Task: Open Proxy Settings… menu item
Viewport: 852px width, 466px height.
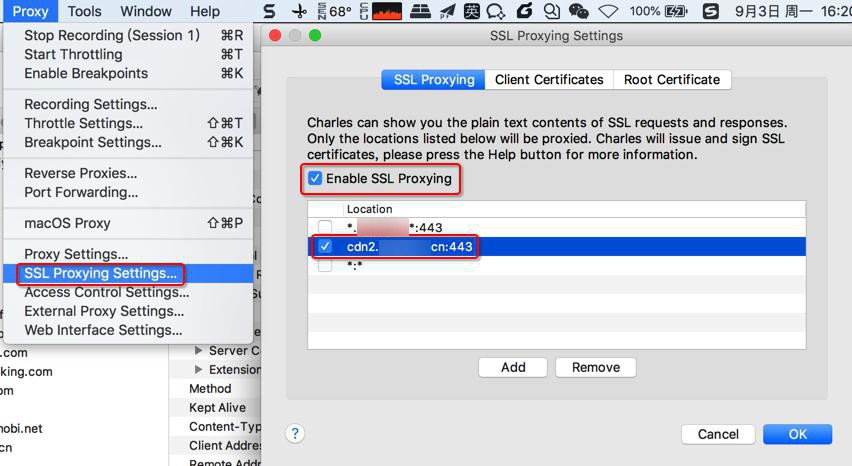Action: click(x=128, y=254)
